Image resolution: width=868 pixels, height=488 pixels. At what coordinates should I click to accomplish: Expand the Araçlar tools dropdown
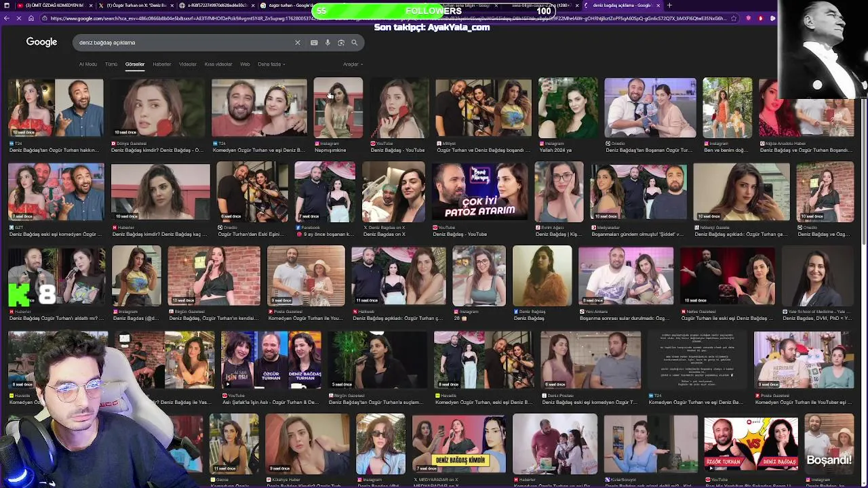click(x=353, y=64)
